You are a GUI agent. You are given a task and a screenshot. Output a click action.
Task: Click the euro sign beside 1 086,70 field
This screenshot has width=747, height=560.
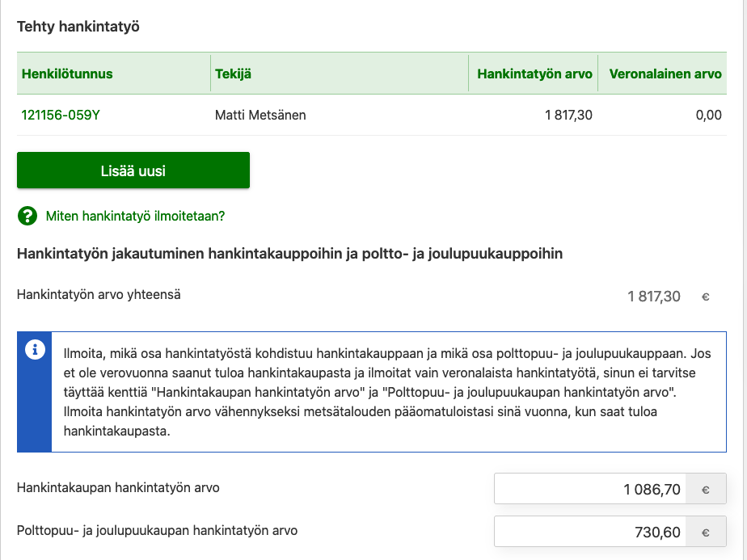pos(706,489)
